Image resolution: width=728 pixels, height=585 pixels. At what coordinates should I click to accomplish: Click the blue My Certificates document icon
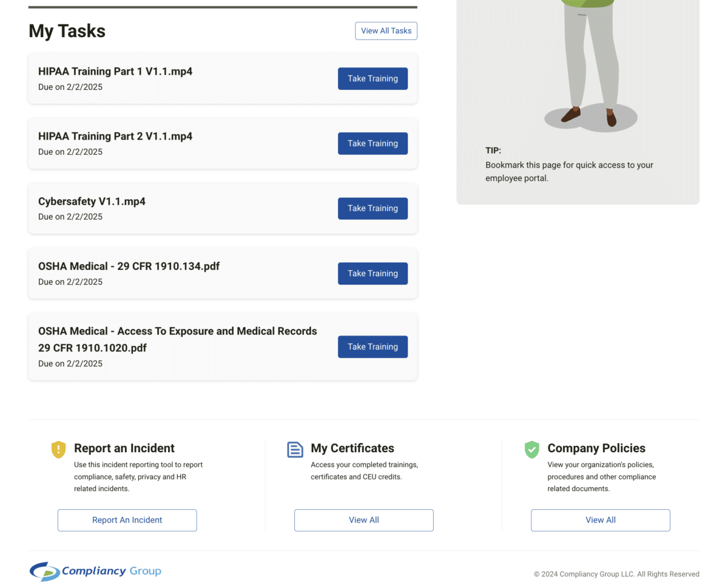pos(295,450)
